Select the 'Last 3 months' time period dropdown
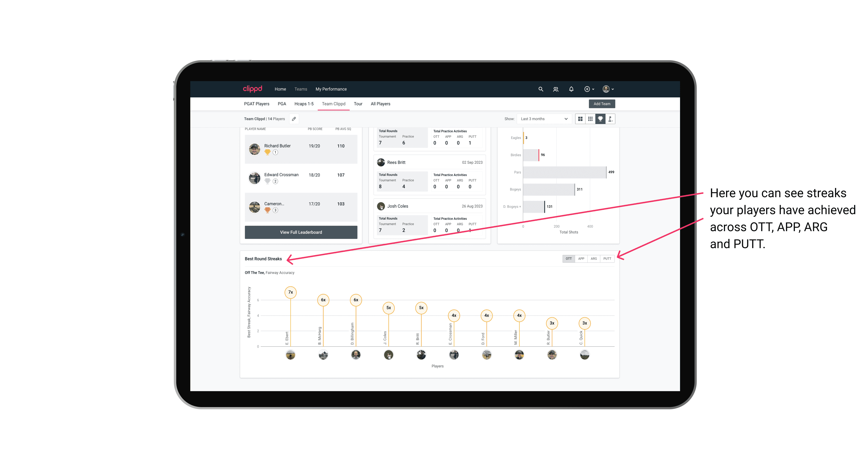This screenshot has width=868, height=467. point(543,119)
